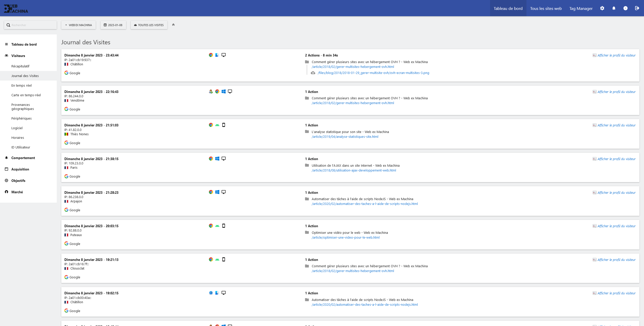Open Carte en temps-réel in sidebar
Viewport: 644px width, 326px height.
tap(26, 95)
